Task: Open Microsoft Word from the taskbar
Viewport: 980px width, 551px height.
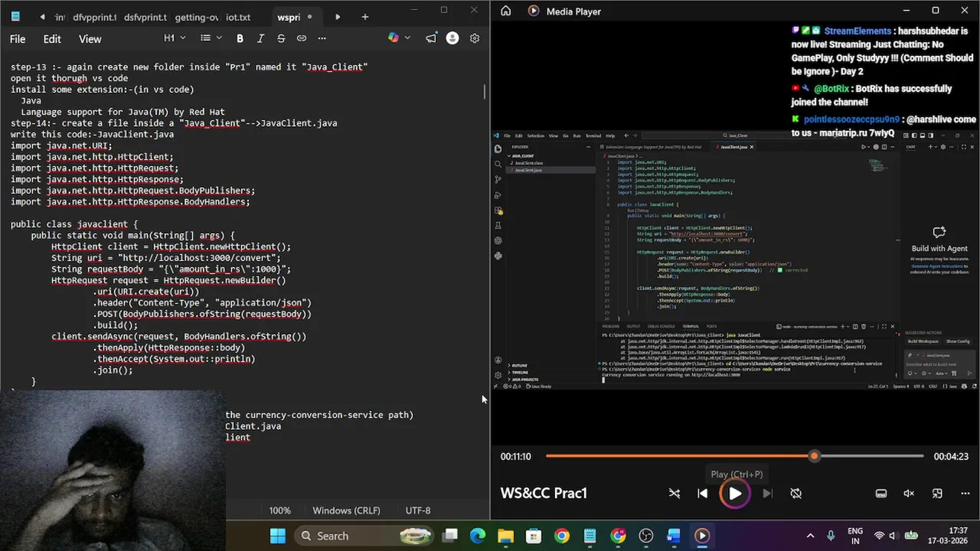Action: tap(674, 536)
